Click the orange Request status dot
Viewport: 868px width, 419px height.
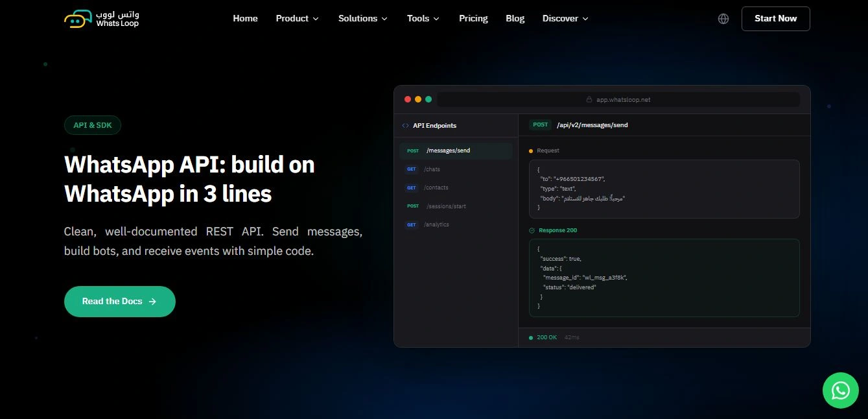point(531,150)
